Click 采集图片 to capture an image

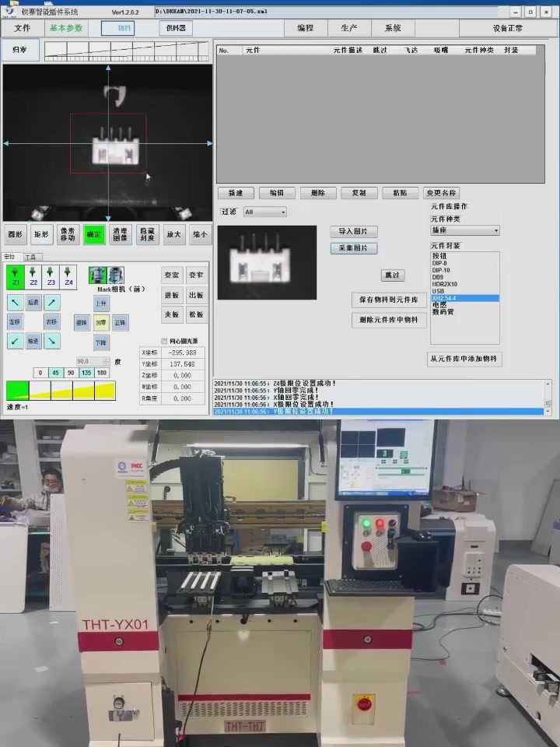coord(353,248)
